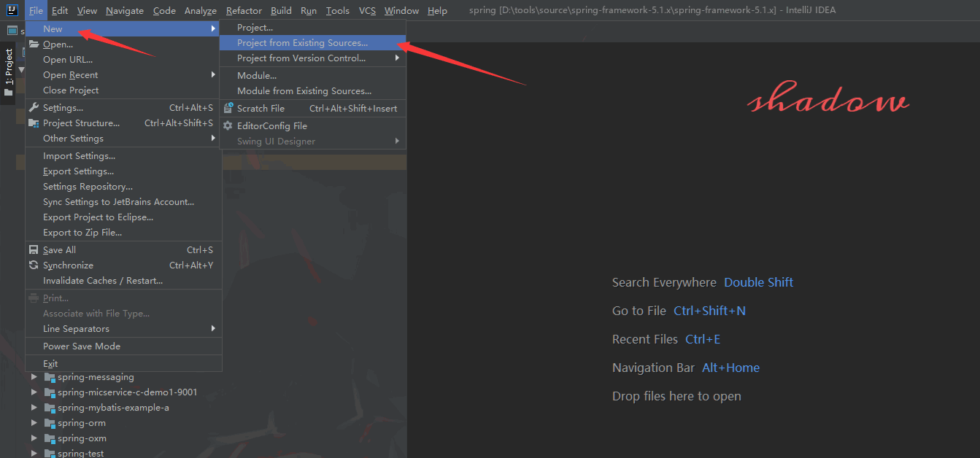
Task: Open the VCS menu
Action: 367,10
